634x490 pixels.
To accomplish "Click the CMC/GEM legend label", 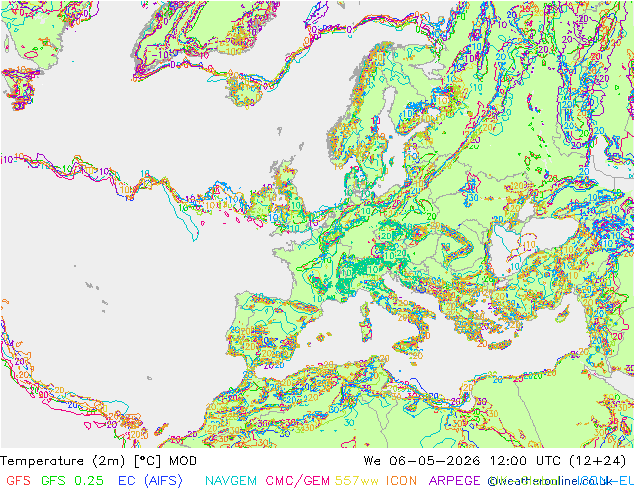I will click(x=297, y=480).
